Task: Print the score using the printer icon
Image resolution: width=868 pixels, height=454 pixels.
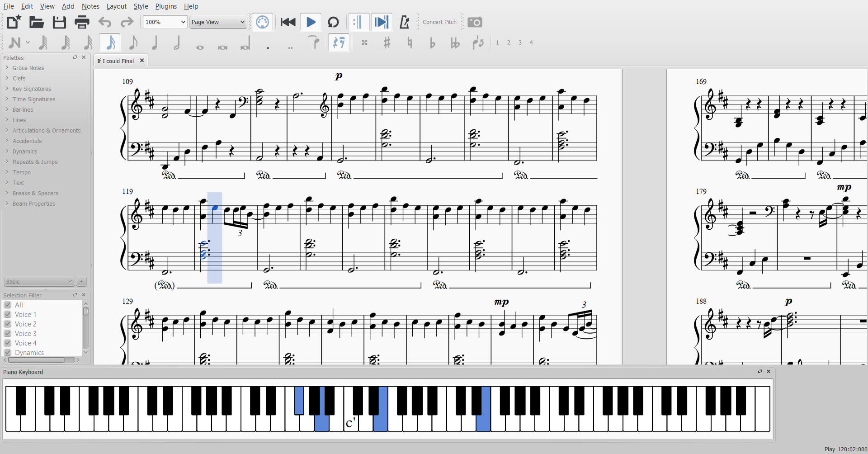Action: pyautogui.click(x=82, y=22)
